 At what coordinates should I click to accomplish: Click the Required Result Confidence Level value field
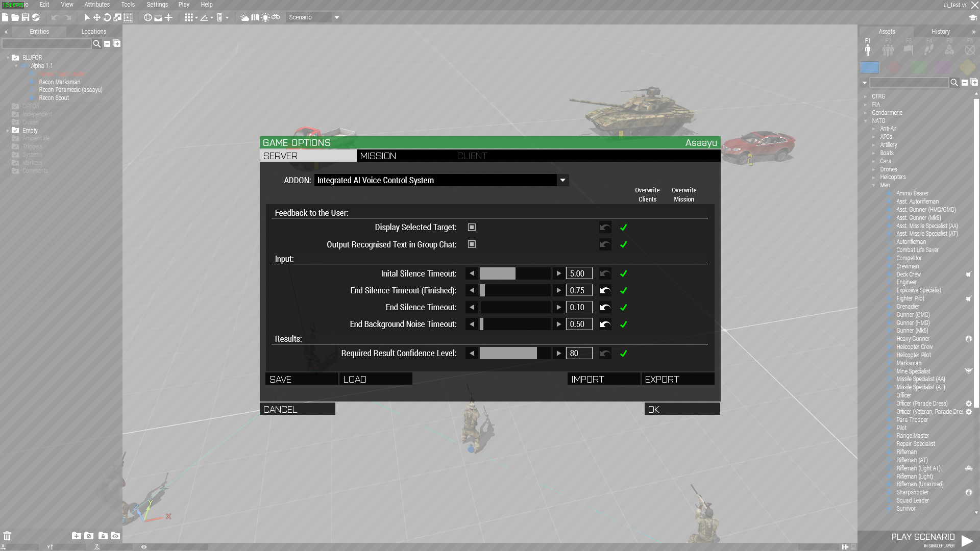[579, 353]
